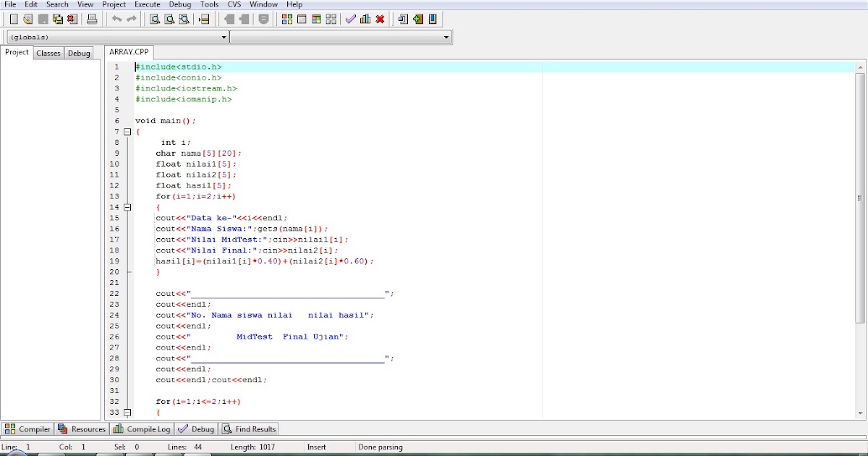Click the editor scrollbar up arrow
This screenshot has height=456, width=868.
coord(861,67)
